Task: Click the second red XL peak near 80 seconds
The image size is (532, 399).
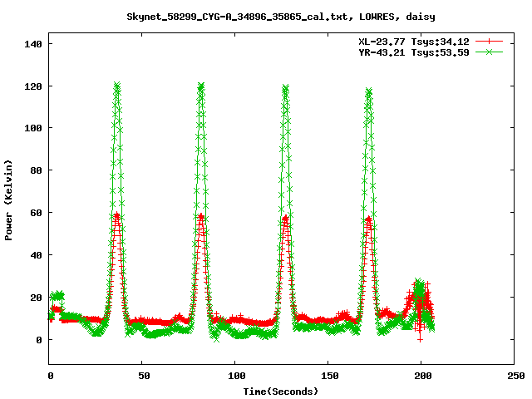Action: [x=201, y=216]
